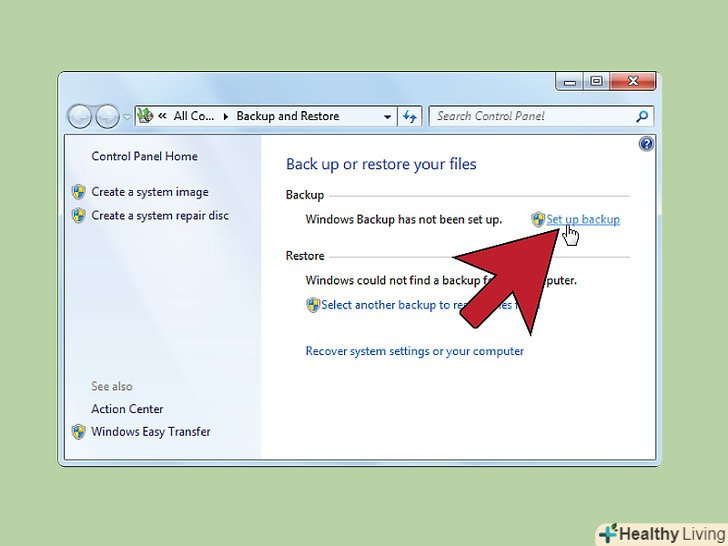Select the 'All Co...' breadcrumb segment
This screenshot has width=728, height=546.
click(x=194, y=116)
